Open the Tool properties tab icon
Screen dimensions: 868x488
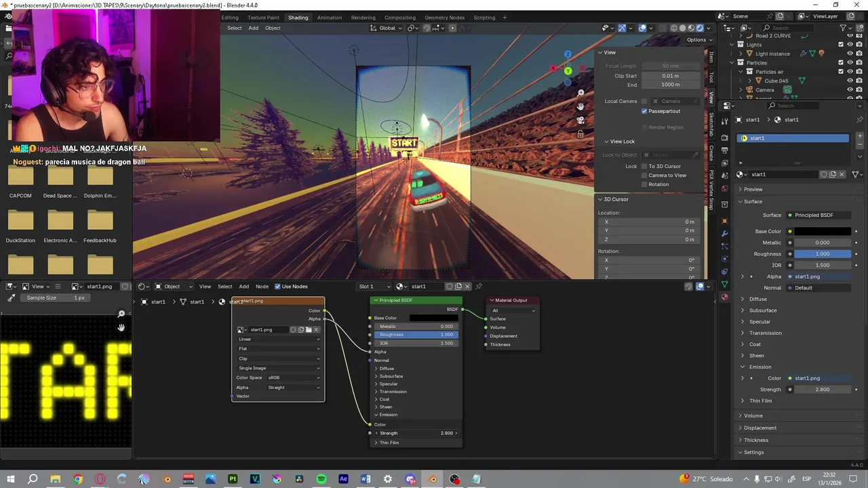tap(725, 121)
